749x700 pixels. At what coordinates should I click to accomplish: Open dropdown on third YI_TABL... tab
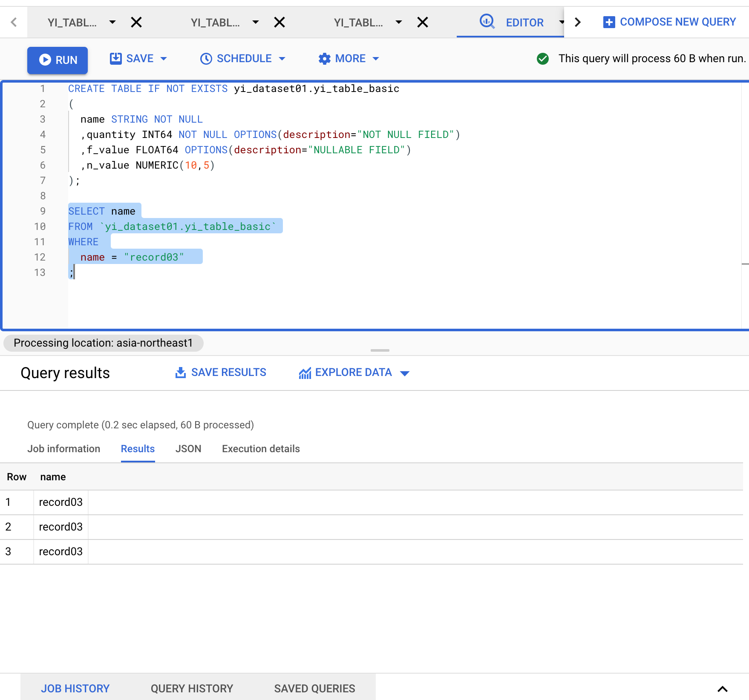[x=399, y=22]
